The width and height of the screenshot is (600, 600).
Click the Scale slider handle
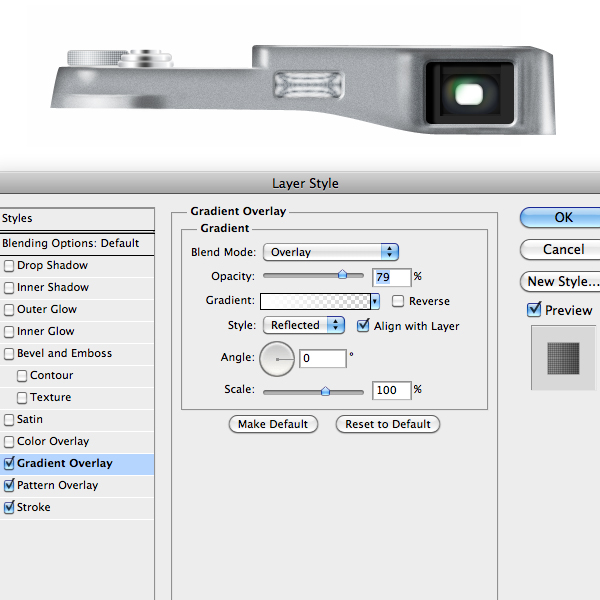coord(325,391)
